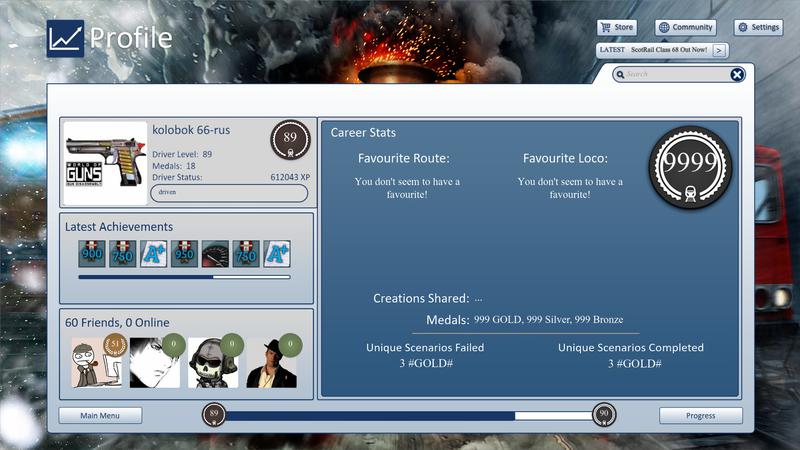This screenshot has width=800, height=450.
Task: Open the Community page
Action: (x=685, y=27)
